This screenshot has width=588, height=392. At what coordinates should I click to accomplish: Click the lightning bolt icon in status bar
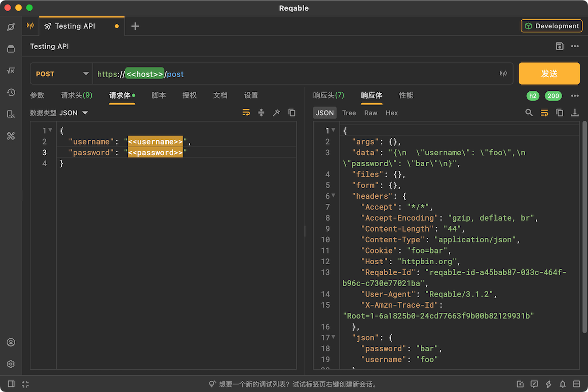548,384
